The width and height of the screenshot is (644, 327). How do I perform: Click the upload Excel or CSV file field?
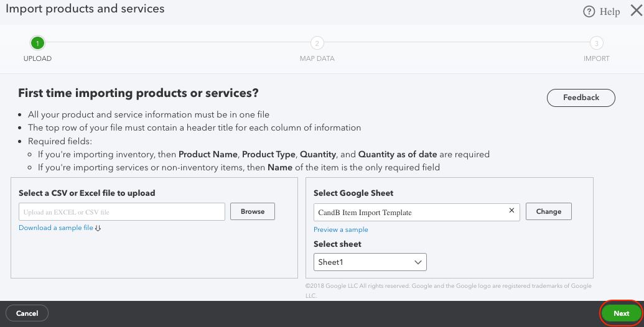[122, 212]
